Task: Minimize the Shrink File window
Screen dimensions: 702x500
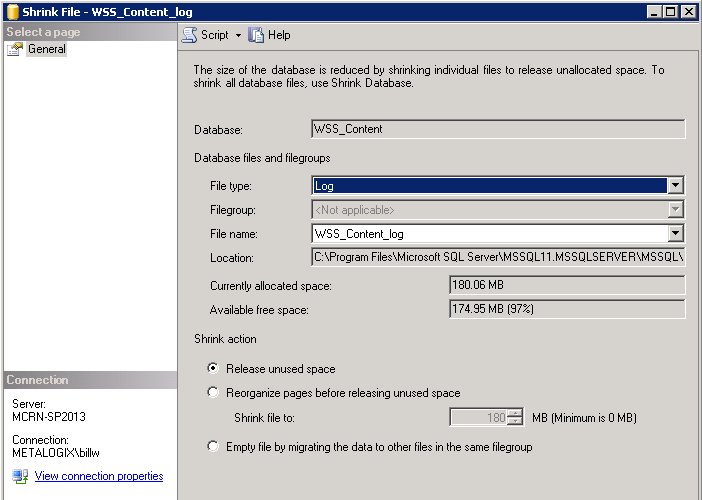Action: pos(654,12)
